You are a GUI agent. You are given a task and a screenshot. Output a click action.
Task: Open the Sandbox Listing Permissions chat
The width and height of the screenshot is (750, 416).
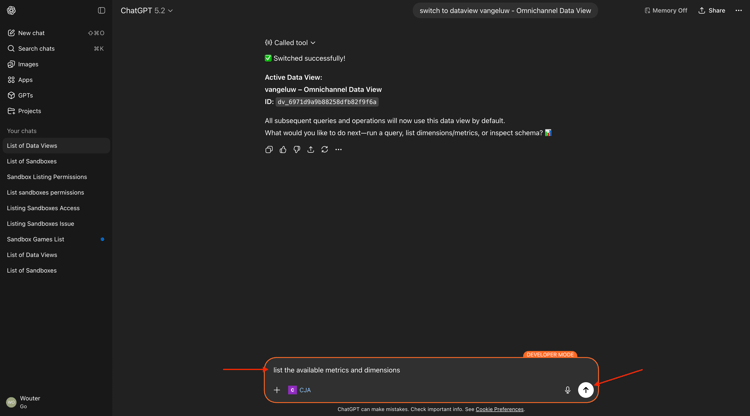(x=56, y=177)
